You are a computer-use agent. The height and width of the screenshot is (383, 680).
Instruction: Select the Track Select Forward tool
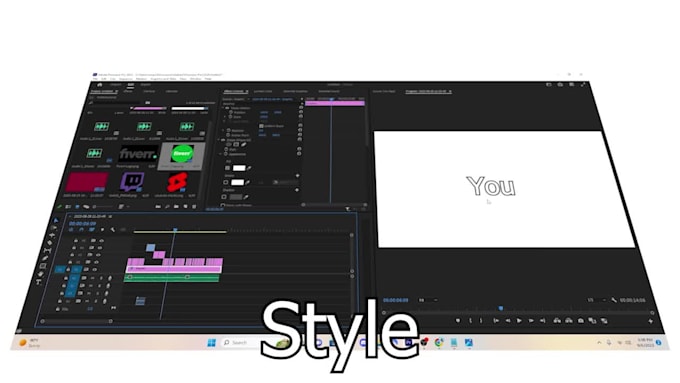(x=54, y=228)
